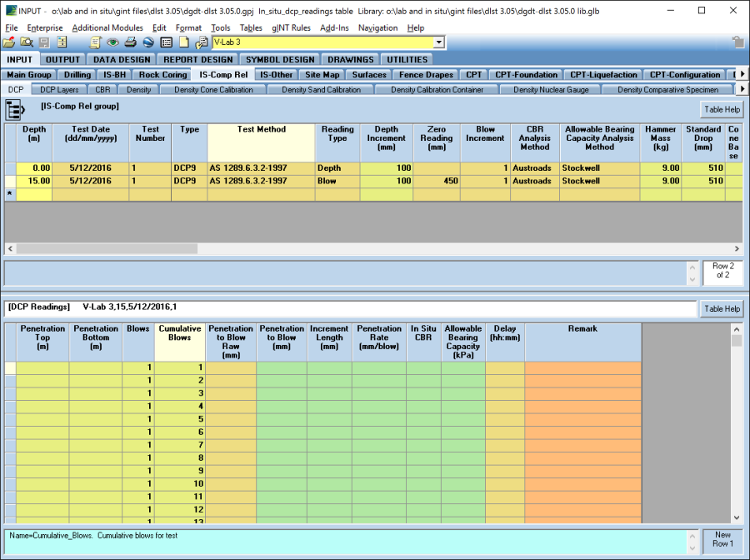750x560 pixels.
Task: Click Table Help button for DCP Readings
Action: (x=722, y=308)
